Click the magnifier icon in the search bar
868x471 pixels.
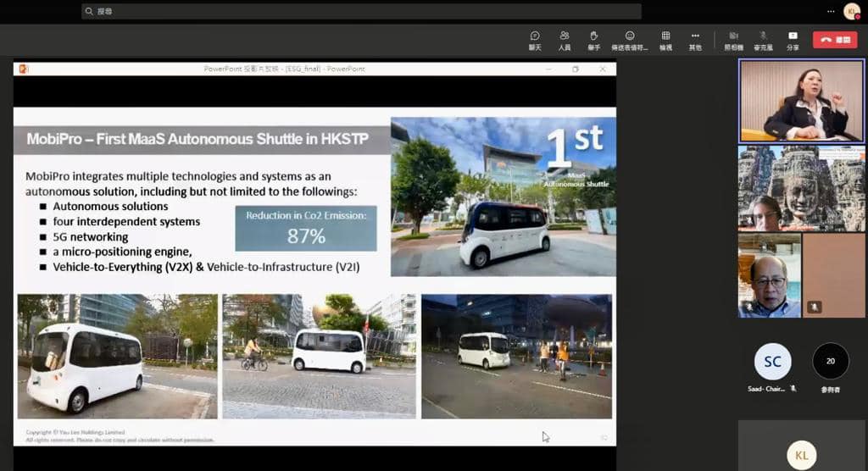[89, 11]
